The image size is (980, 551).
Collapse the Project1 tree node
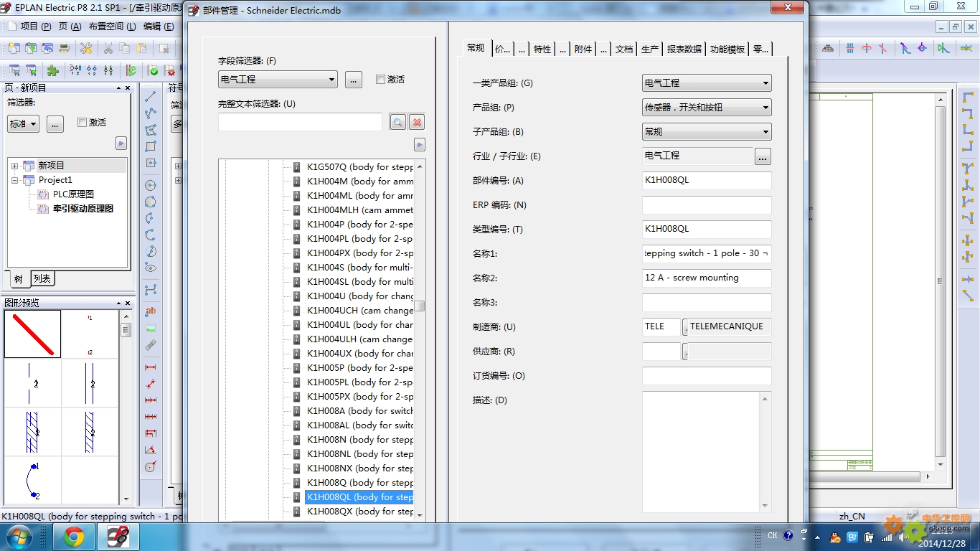[14, 180]
